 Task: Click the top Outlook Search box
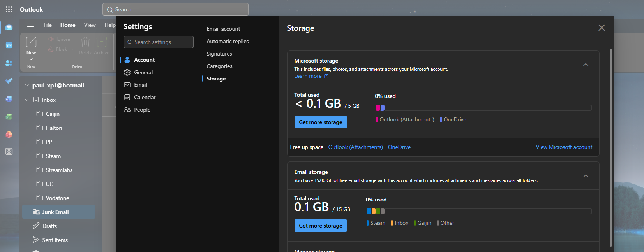point(175,9)
